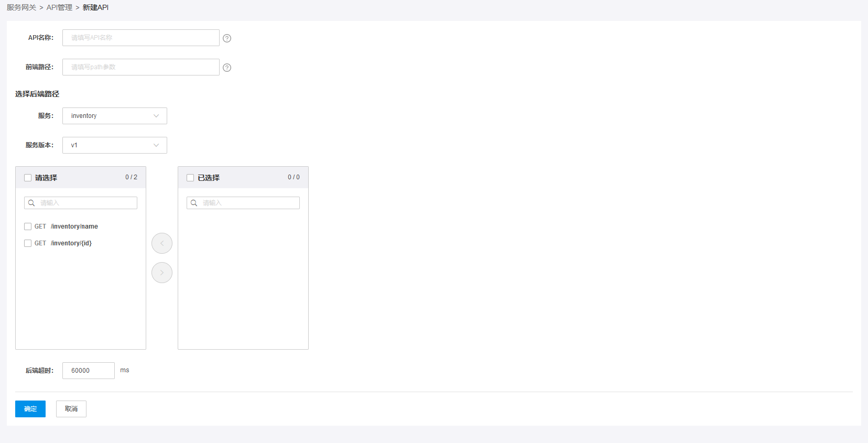Click the 取消 button
868x443 pixels.
71,409
